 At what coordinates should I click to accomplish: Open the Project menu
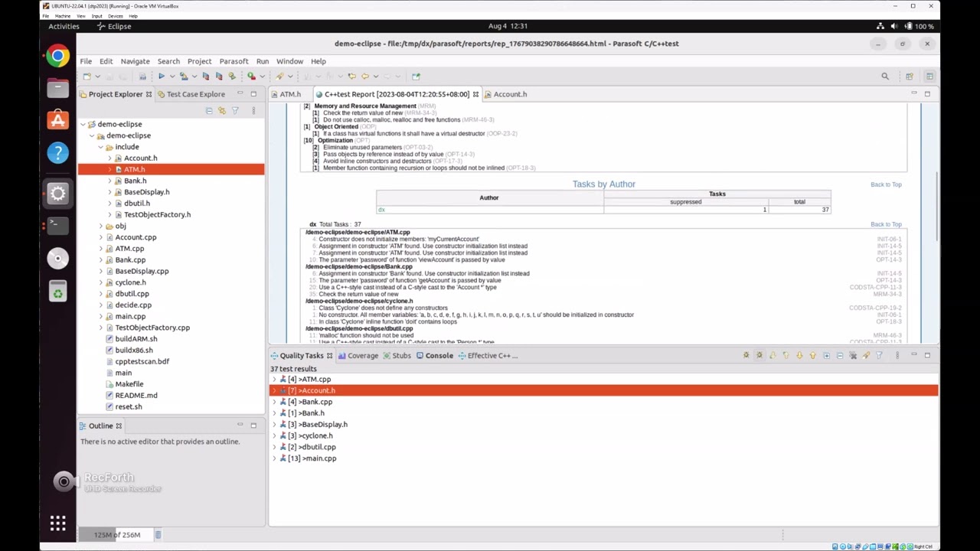[x=199, y=61]
